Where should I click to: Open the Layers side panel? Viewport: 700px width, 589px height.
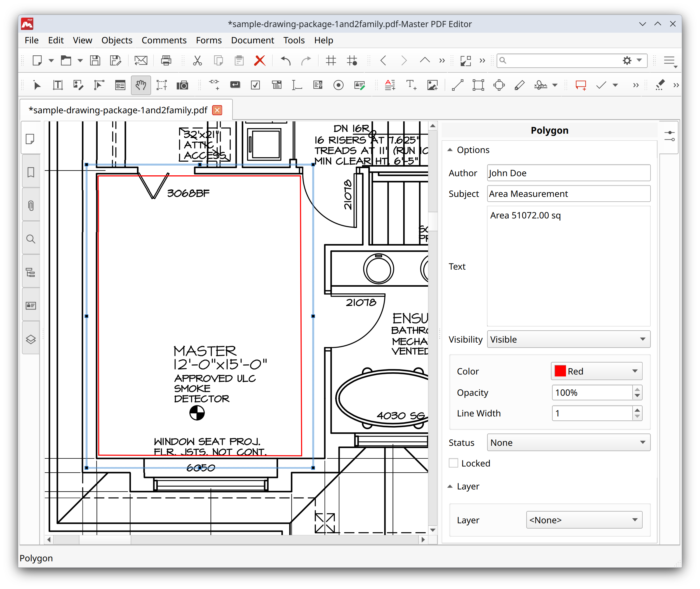click(x=31, y=339)
